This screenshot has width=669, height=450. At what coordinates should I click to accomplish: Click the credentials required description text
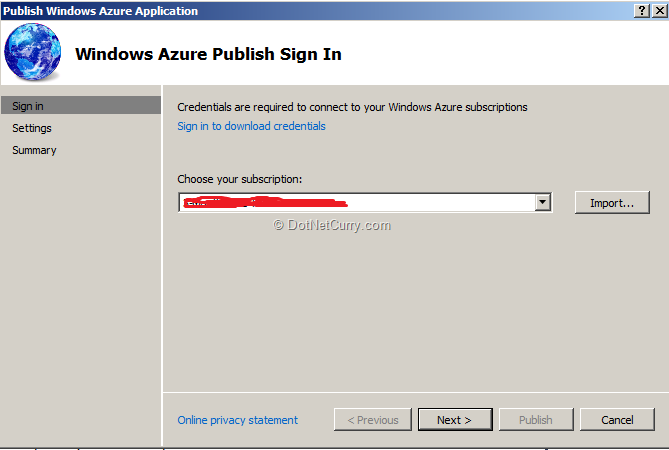pos(352,107)
